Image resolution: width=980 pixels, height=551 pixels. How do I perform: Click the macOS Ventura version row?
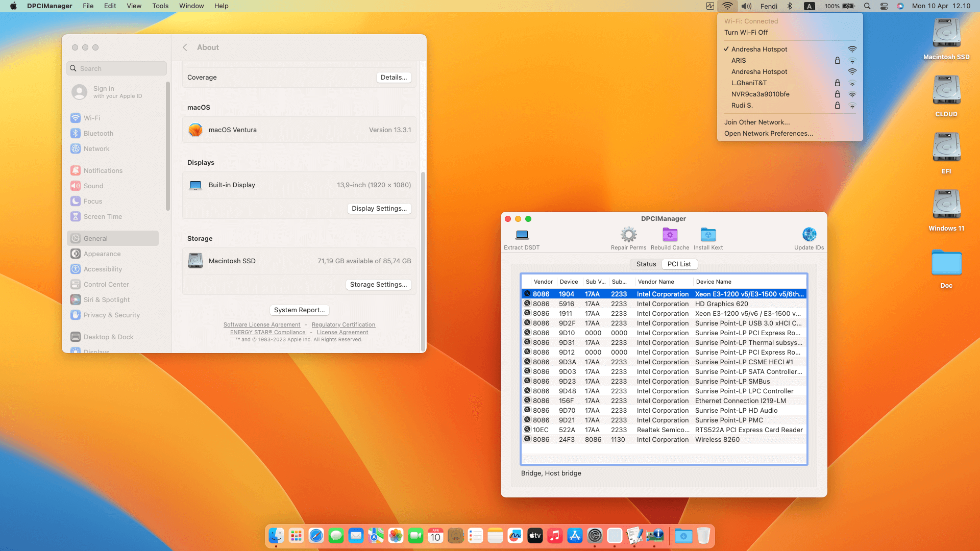tap(299, 130)
